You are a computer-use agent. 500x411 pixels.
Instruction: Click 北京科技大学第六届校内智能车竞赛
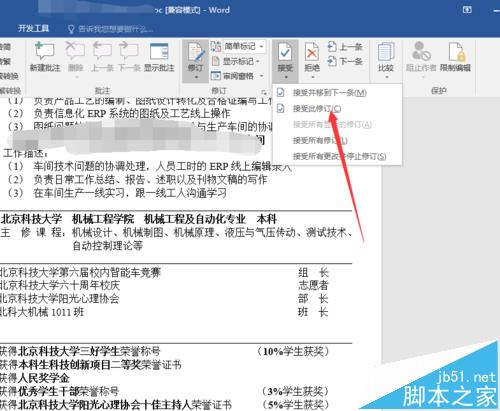pyautogui.click(x=80, y=272)
